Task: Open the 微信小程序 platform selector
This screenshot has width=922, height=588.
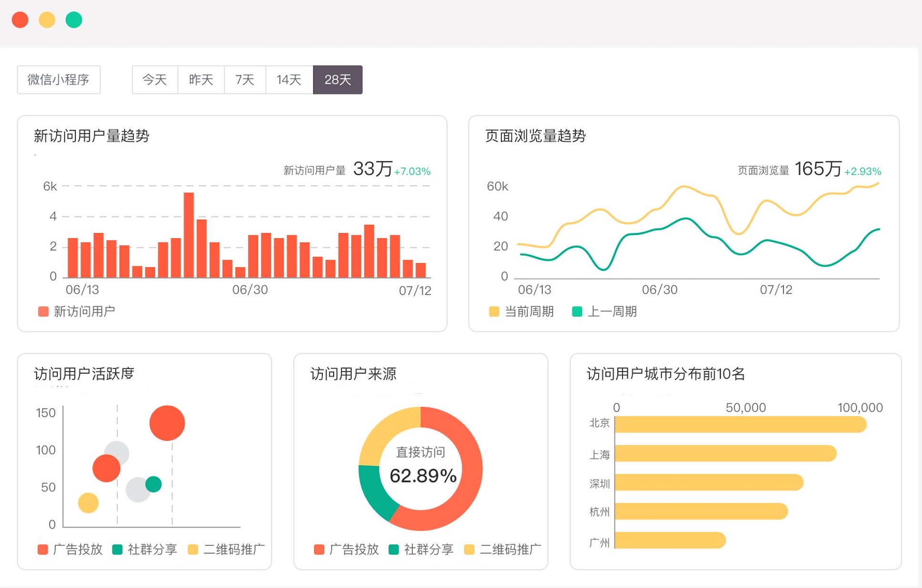Action: tap(59, 80)
